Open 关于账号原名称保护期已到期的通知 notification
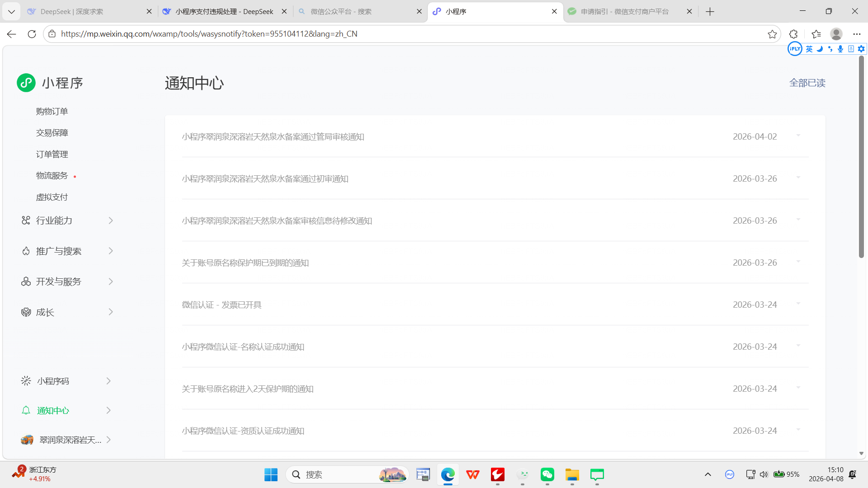Viewport: 868px width, 488px height. coord(245,263)
